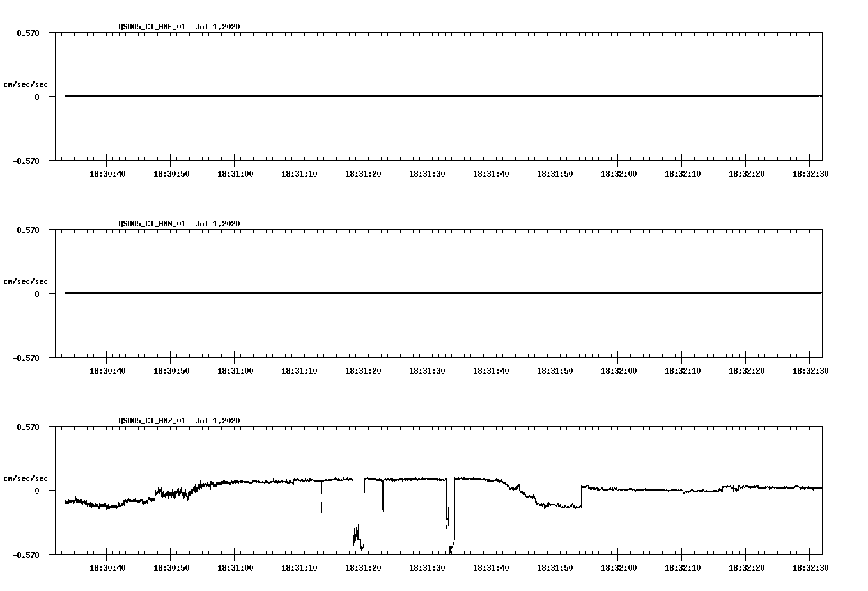This screenshot has width=868, height=591.
Task: Click cm/sec/sec unit label of HNZ chart
Action: coord(26,478)
